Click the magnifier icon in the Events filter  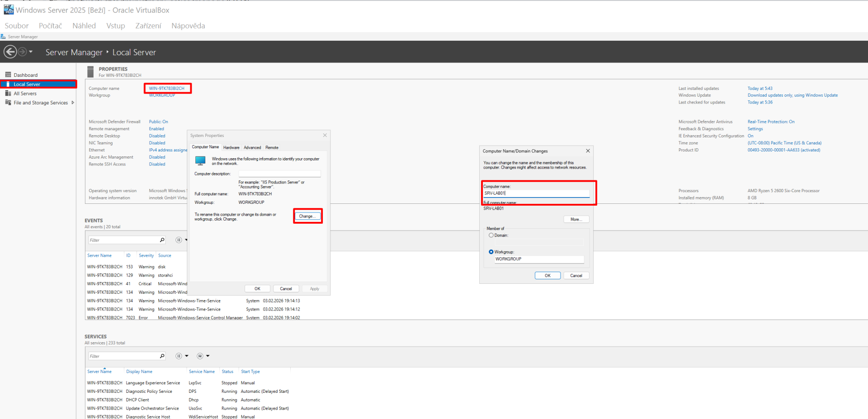161,240
